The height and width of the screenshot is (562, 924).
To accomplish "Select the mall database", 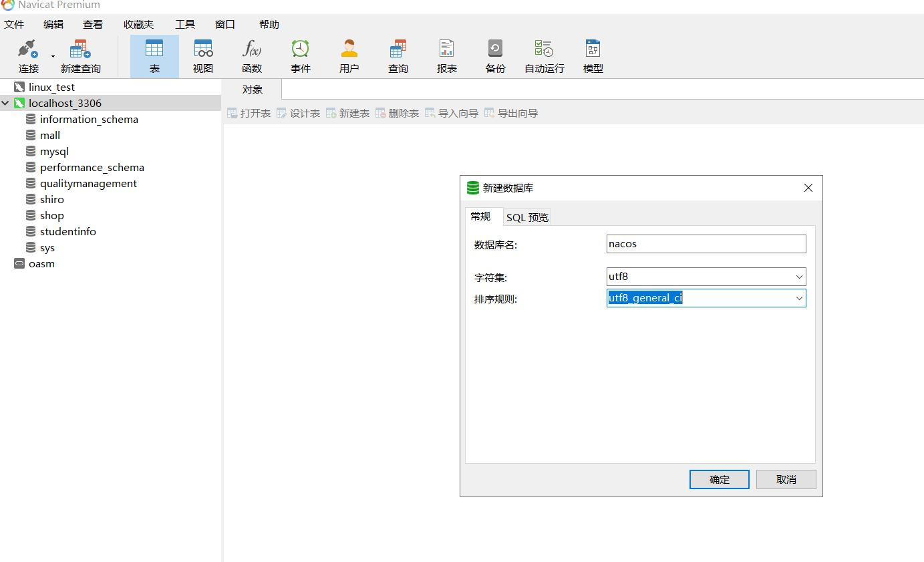I will 50,135.
